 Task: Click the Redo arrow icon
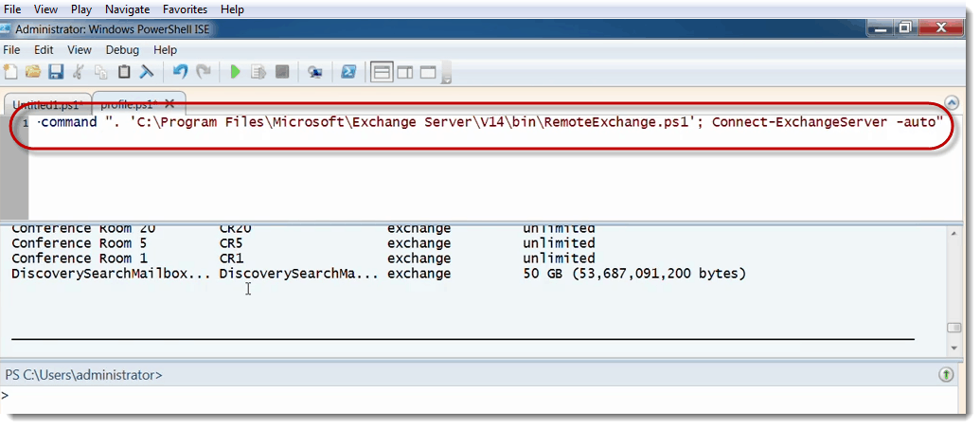[204, 73]
